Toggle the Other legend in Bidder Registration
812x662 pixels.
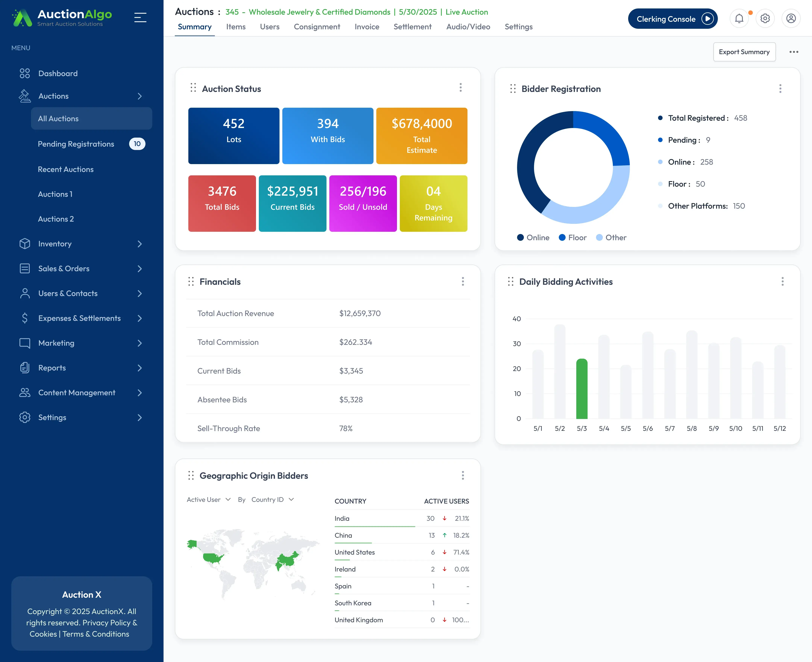[x=611, y=237]
